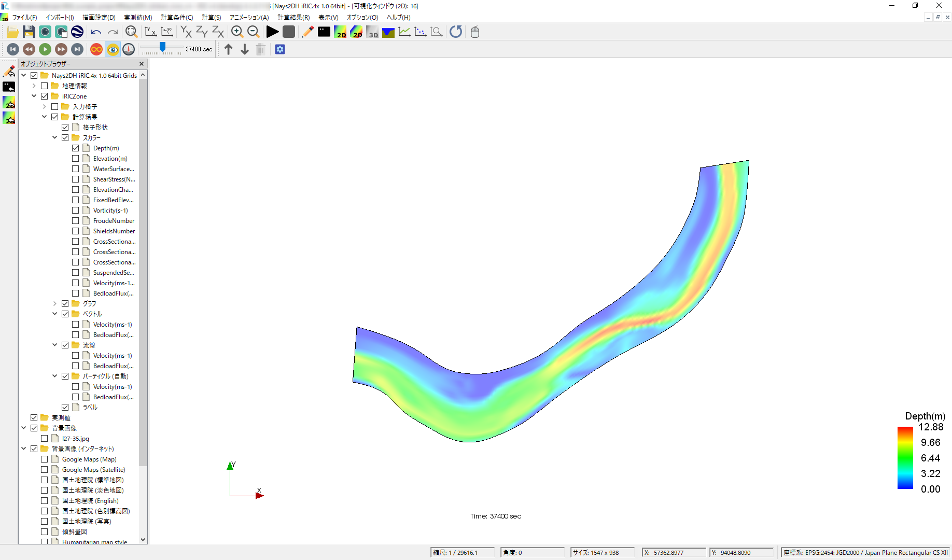
Task: Open the vertical cross-section window icon
Action: (x=388, y=32)
